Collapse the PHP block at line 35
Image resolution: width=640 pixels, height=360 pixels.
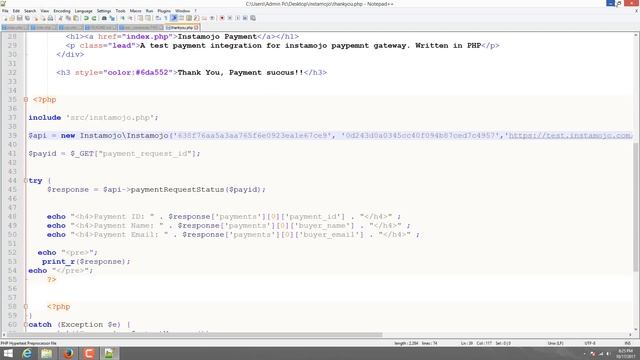(26, 100)
